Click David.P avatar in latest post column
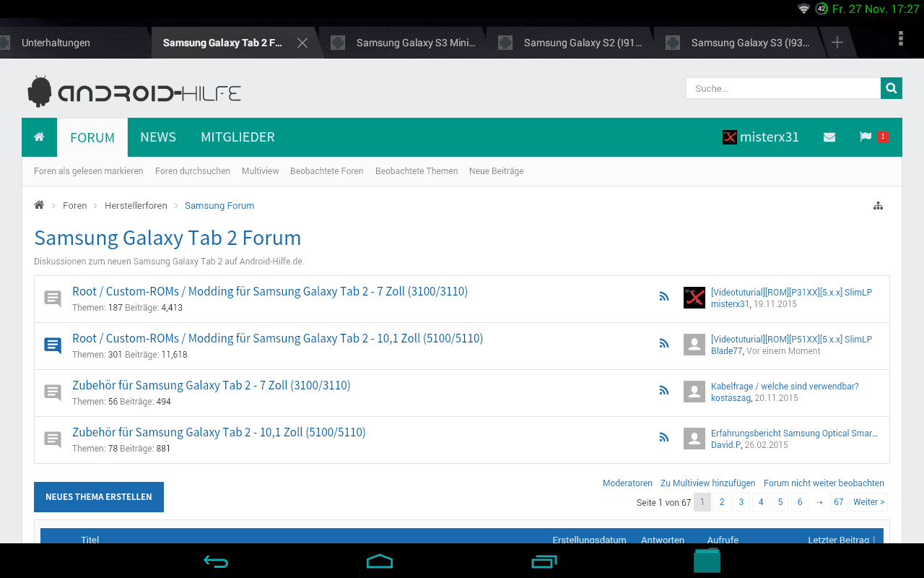 coord(694,439)
